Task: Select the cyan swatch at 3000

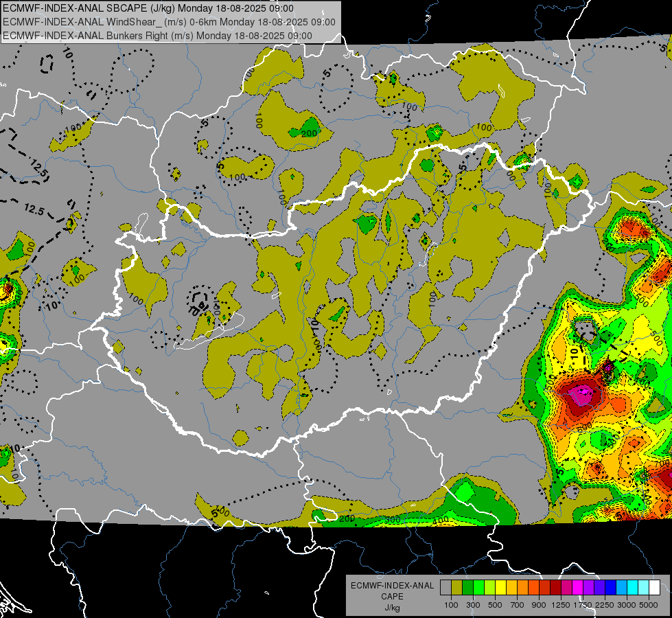Action: [633, 588]
